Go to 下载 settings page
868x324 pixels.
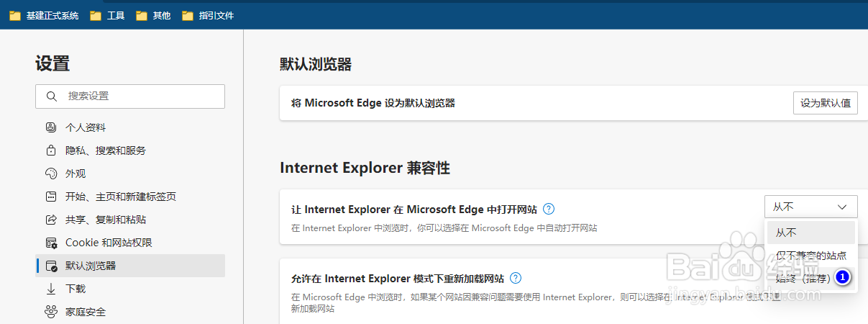[x=130, y=289]
